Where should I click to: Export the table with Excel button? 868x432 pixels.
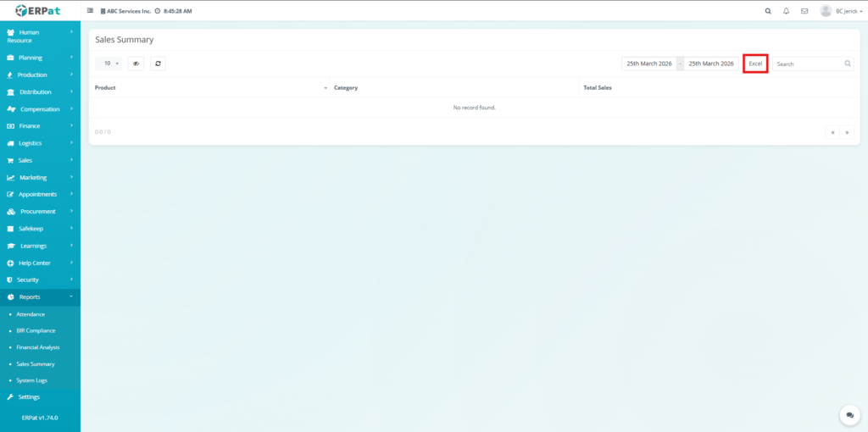point(755,64)
